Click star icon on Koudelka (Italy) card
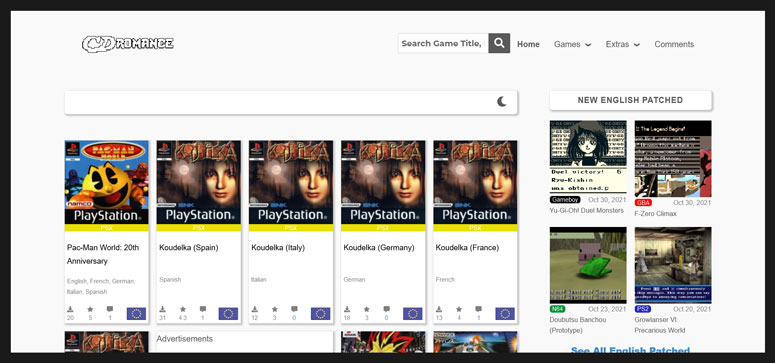This screenshot has height=363, width=775. pos(274,309)
